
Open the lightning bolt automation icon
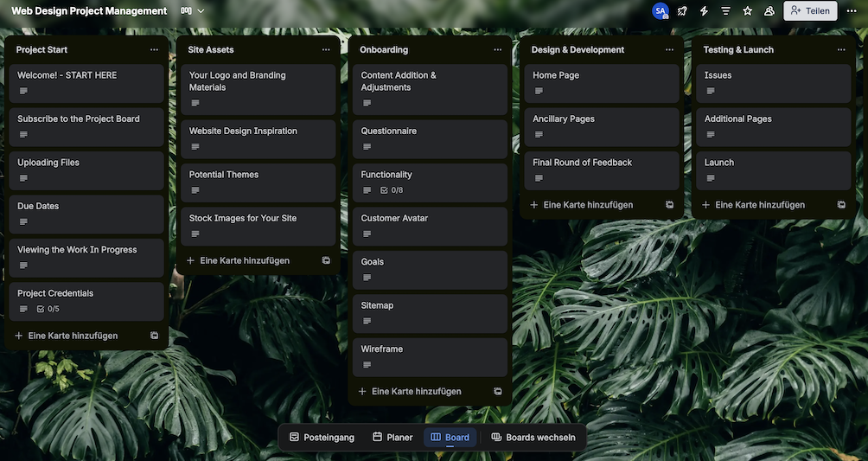click(704, 10)
